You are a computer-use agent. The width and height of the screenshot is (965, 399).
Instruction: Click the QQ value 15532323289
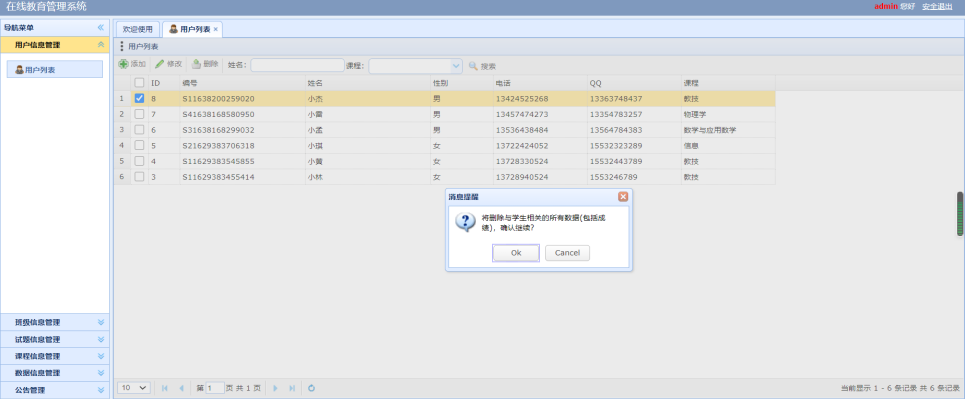pos(616,146)
